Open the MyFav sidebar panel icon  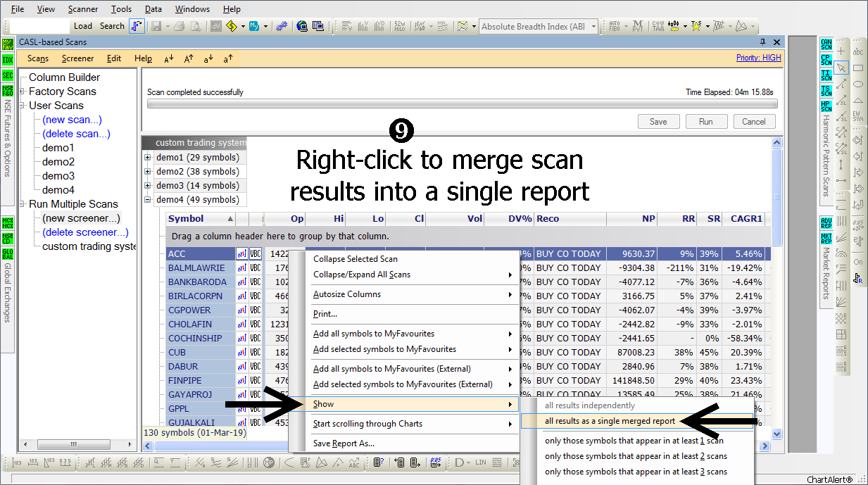point(8,44)
